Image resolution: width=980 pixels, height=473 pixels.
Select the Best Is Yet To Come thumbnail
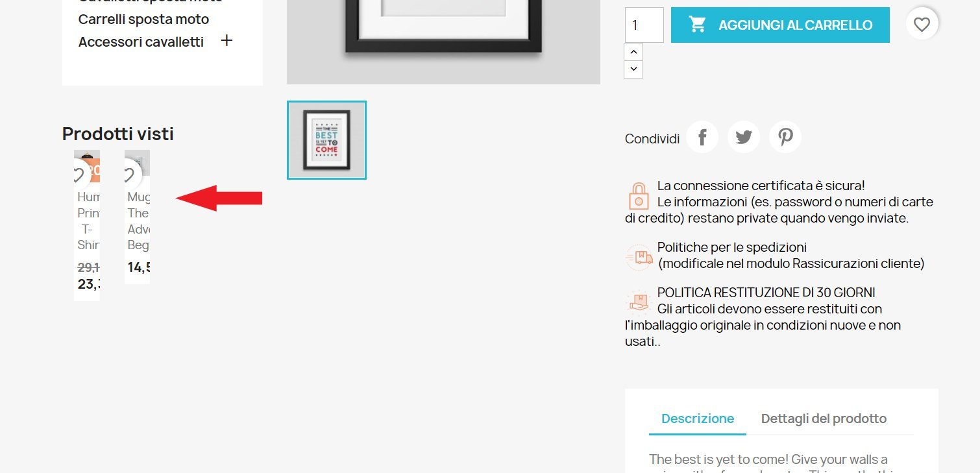point(326,140)
